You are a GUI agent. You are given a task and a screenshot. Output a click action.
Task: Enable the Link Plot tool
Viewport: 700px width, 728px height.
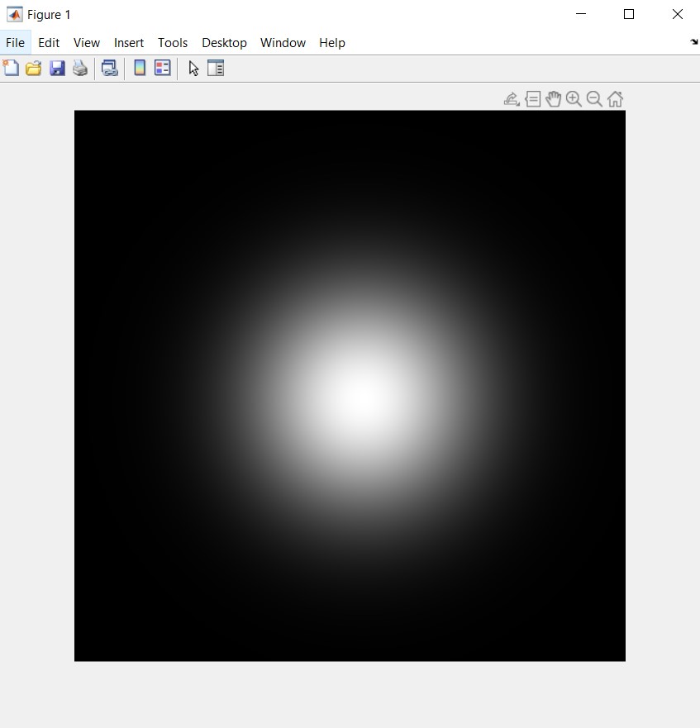click(x=109, y=68)
